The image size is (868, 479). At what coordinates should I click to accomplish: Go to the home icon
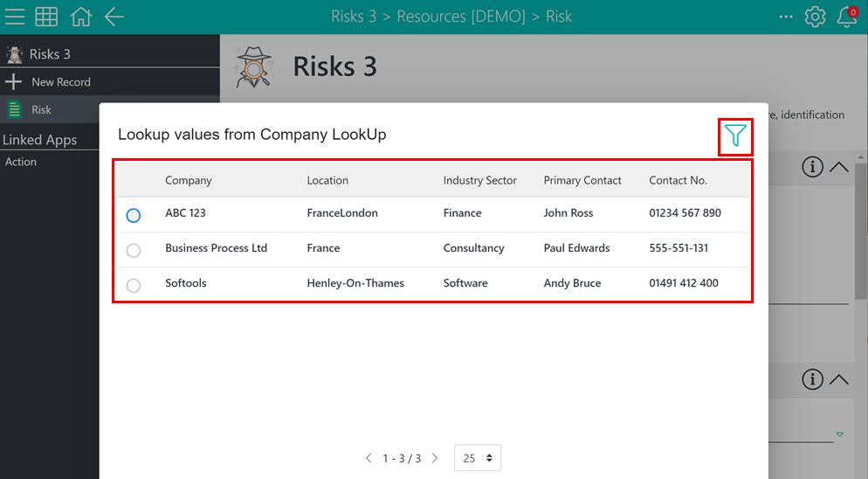coord(81,17)
